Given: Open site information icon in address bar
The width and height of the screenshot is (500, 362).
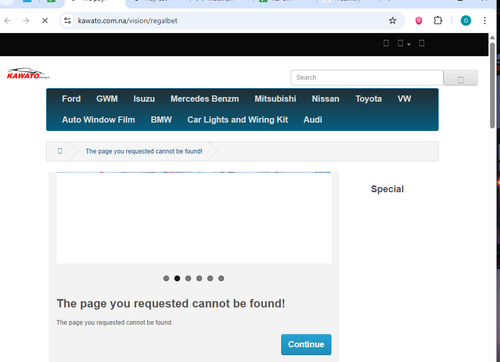Looking at the screenshot, I should pos(68,21).
